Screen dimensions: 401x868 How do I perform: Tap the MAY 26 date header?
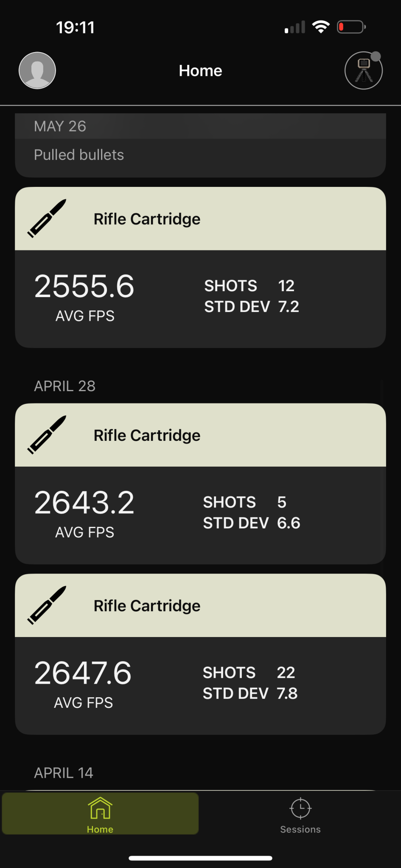pyautogui.click(x=60, y=126)
